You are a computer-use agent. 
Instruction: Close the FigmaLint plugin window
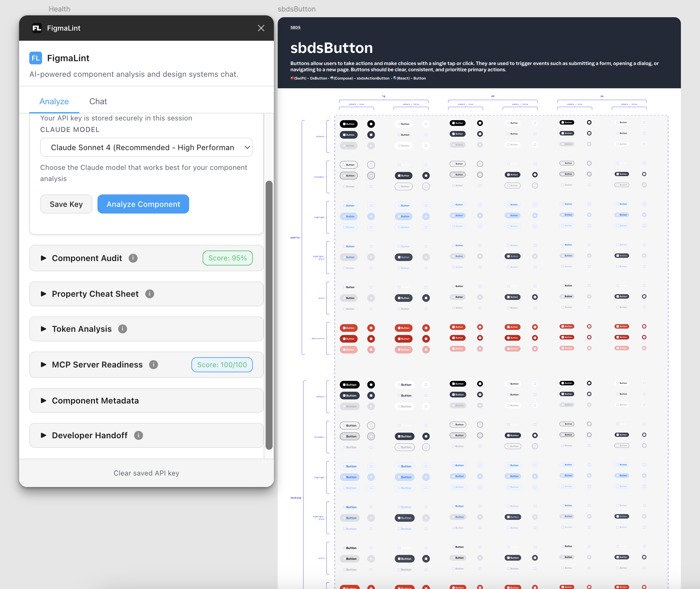click(x=261, y=28)
